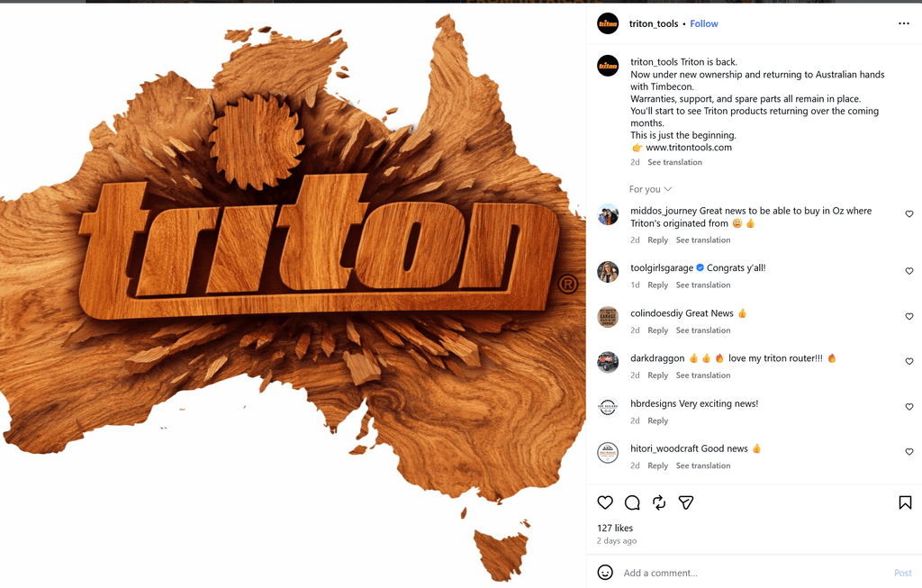
Task: Open the comment bubble icon
Action: (632, 502)
